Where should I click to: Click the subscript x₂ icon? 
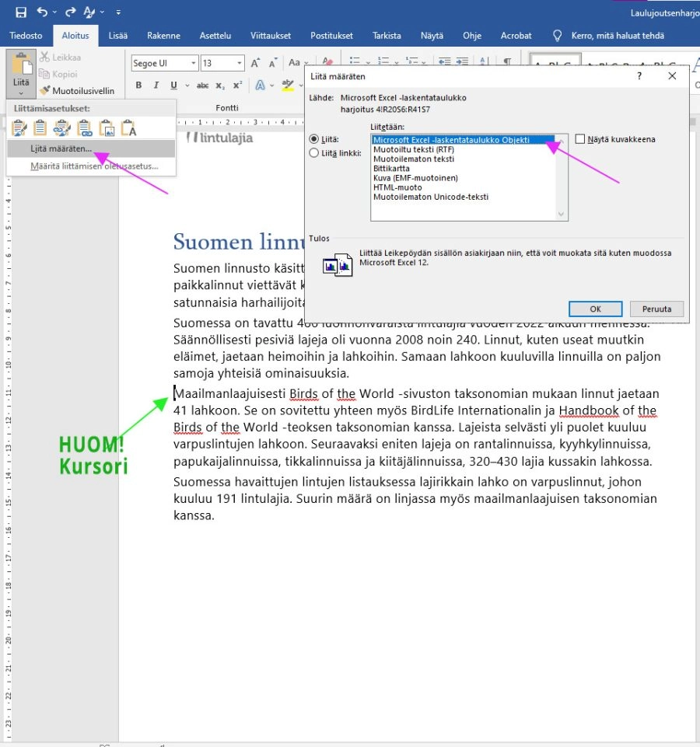tap(220, 86)
